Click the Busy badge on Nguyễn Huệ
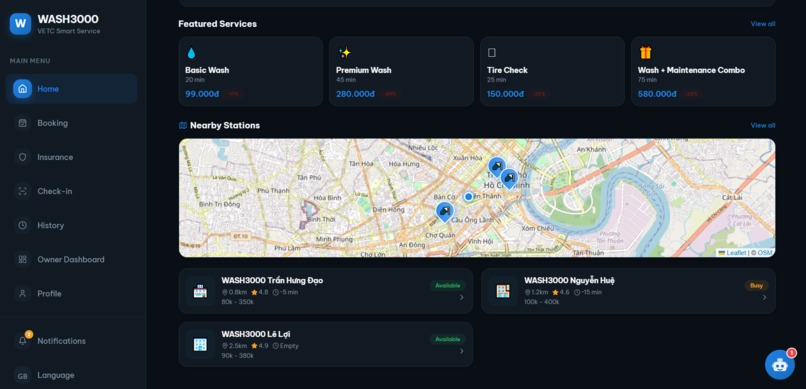The width and height of the screenshot is (806, 389). (x=757, y=285)
